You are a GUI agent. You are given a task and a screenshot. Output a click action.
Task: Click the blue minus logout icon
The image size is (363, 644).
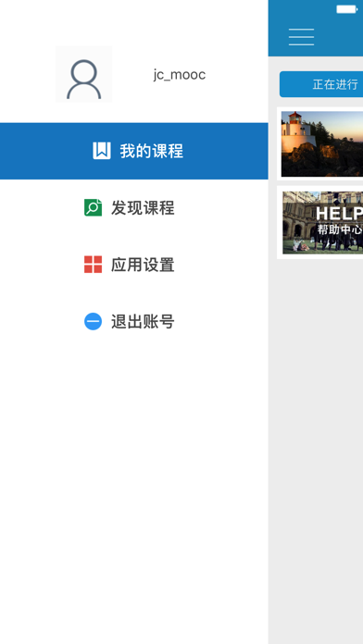[x=93, y=321]
